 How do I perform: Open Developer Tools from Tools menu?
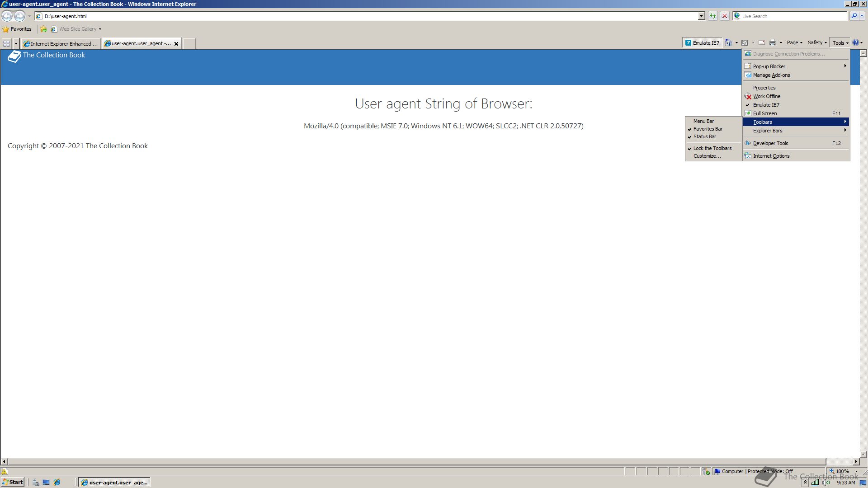pyautogui.click(x=796, y=143)
